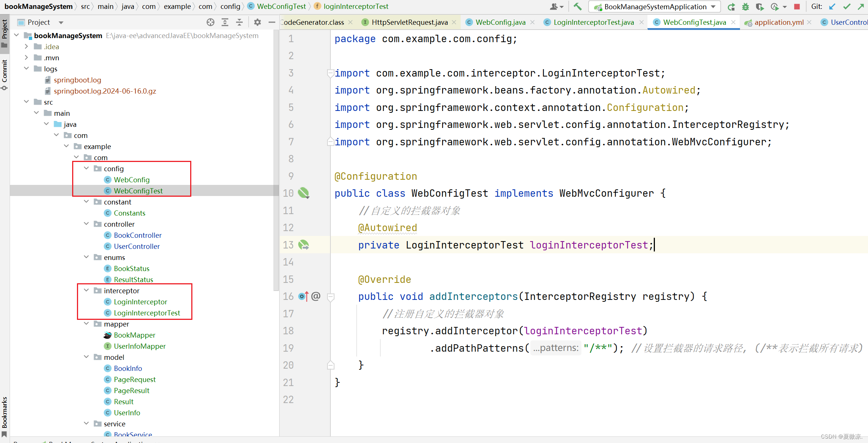
Task: Rerun BookManageSystemApplication with the rerun icon
Action: tap(731, 7)
